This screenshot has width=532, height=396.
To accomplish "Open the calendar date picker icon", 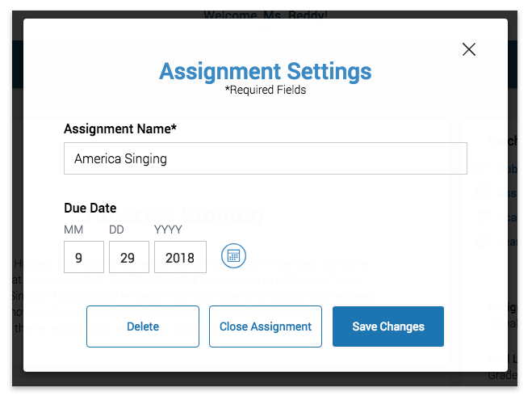I will (233, 255).
